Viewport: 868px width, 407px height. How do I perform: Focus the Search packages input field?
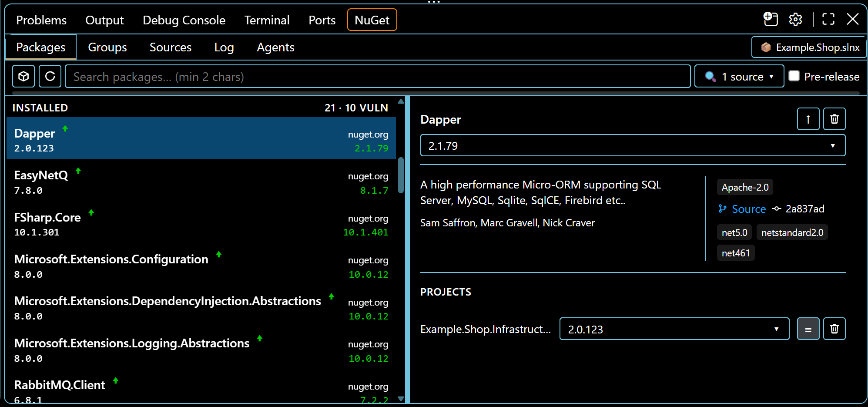pos(378,76)
